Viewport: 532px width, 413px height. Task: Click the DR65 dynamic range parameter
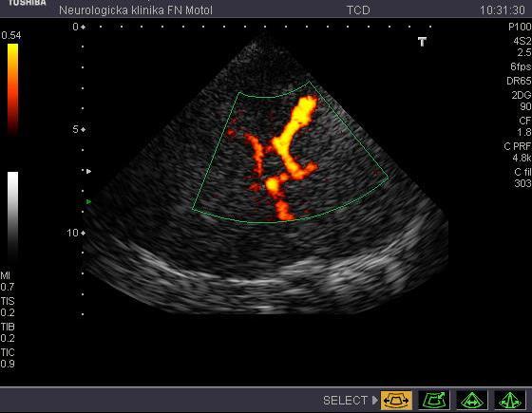click(x=519, y=81)
